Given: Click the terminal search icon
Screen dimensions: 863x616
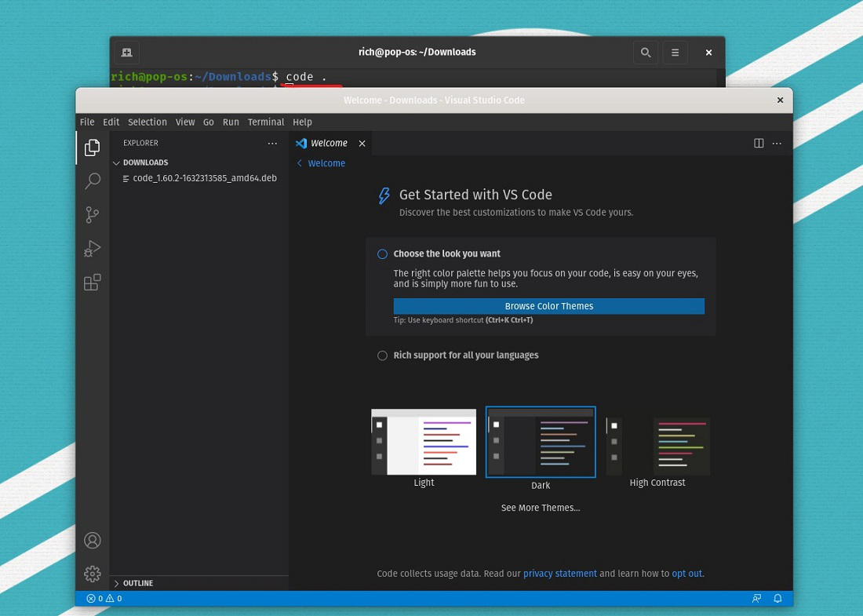Looking at the screenshot, I should point(646,53).
